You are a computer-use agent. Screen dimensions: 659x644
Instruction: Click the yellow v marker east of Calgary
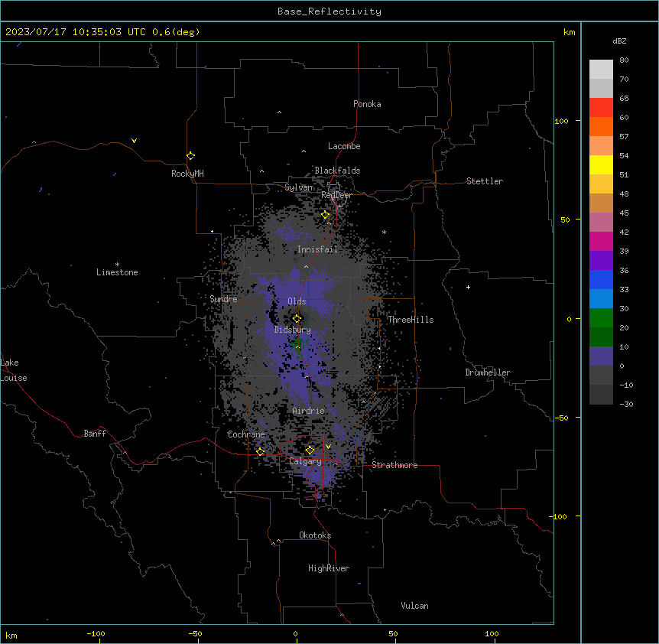328,447
